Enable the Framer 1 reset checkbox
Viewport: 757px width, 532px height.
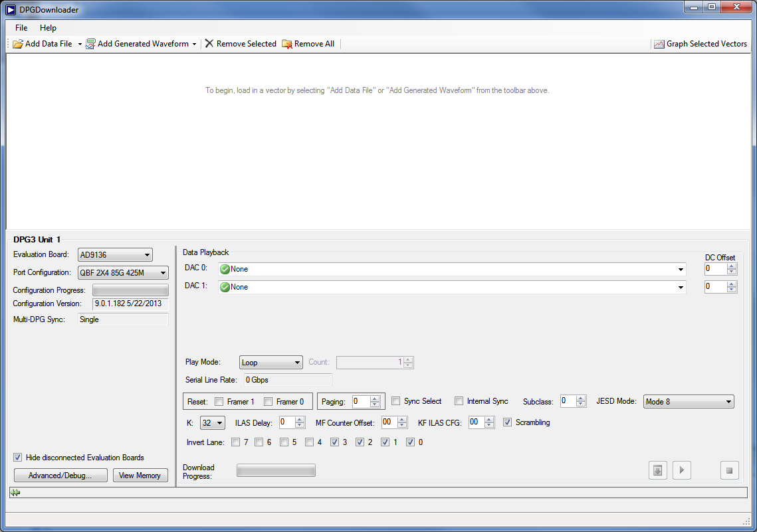pos(219,402)
